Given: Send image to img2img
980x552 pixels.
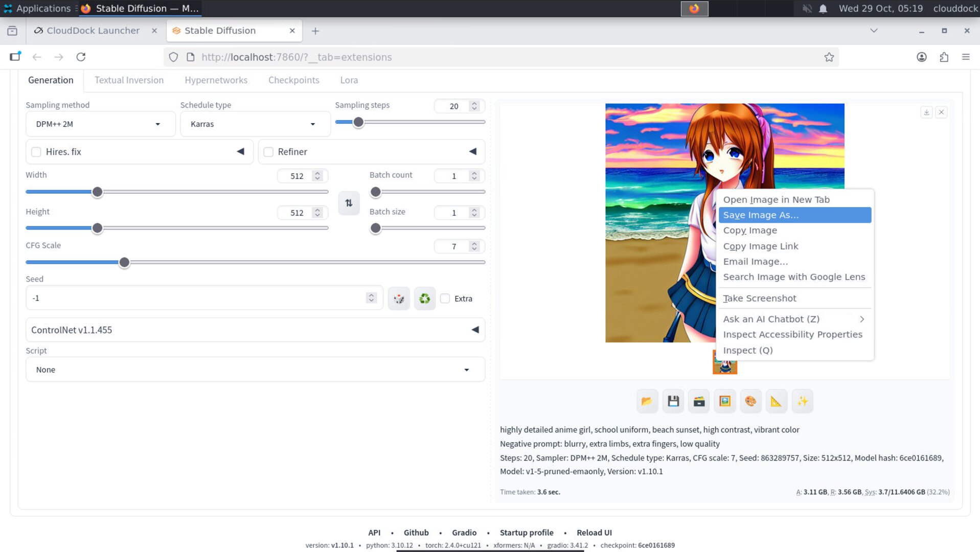Looking at the screenshot, I should (724, 401).
